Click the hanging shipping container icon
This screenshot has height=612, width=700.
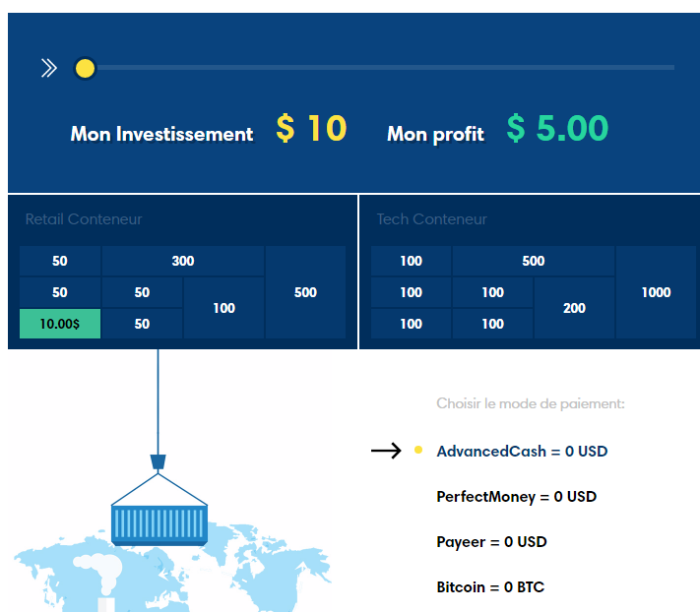tap(159, 525)
